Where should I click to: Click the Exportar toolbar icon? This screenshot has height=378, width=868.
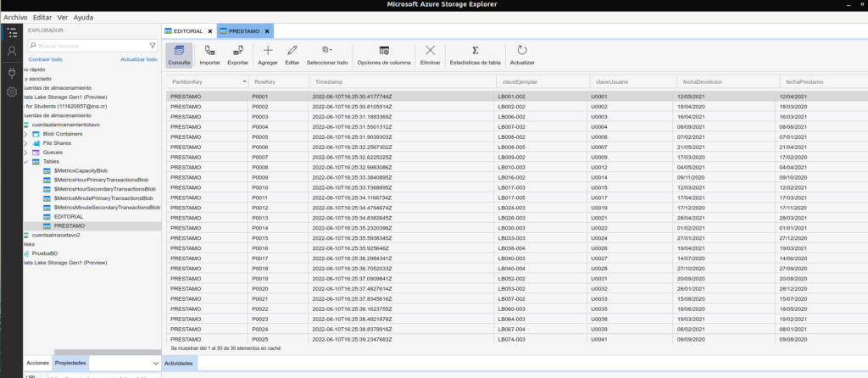(x=238, y=50)
